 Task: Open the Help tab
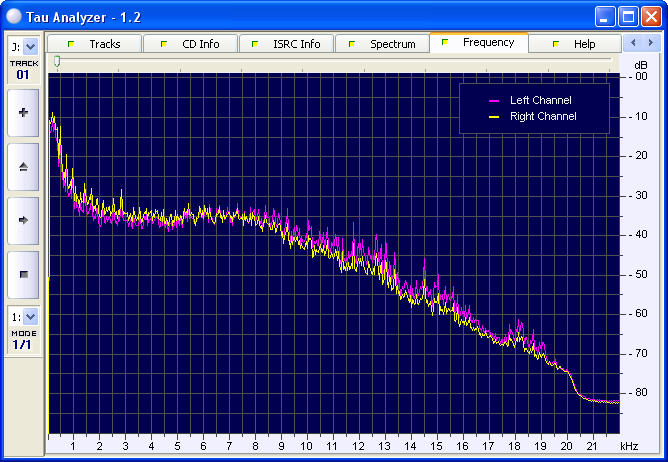(x=575, y=44)
